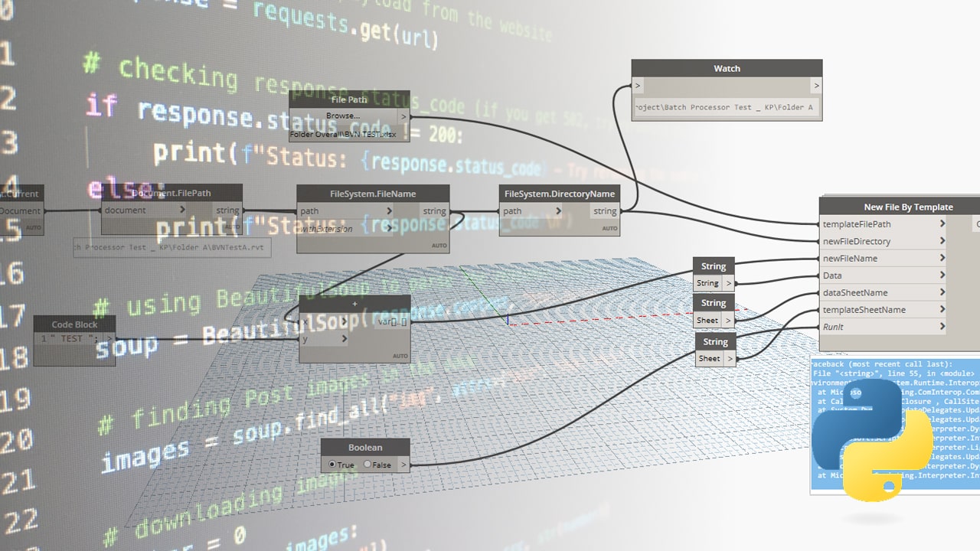Select the False radio option
The width and height of the screenshot is (980, 551).
pyautogui.click(x=377, y=465)
